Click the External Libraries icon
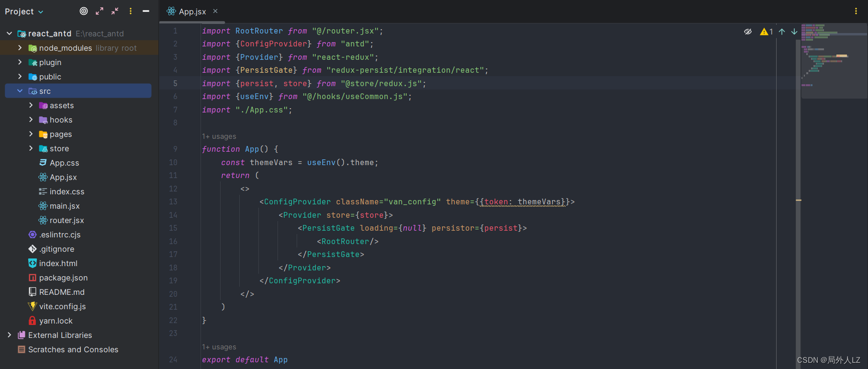The width and height of the screenshot is (868, 369). (x=22, y=335)
